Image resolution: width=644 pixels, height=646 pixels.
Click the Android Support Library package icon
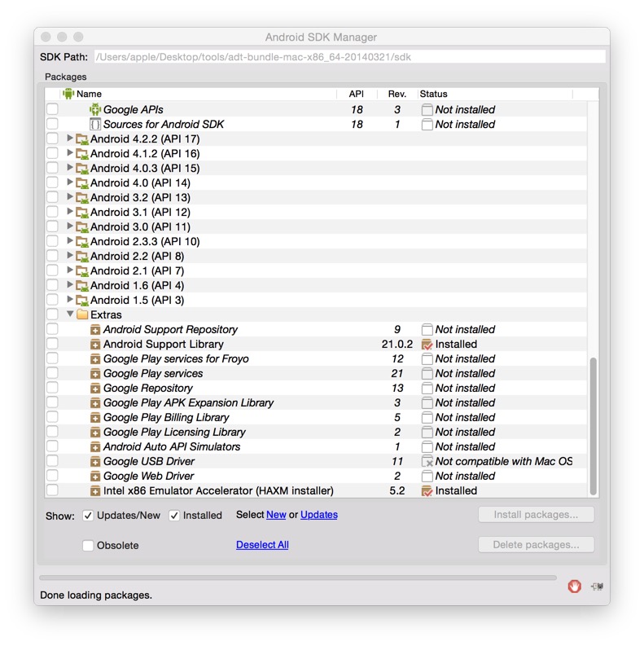coord(95,344)
